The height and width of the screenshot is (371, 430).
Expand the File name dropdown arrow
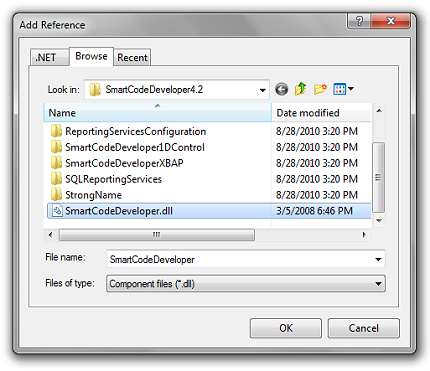pyautogui.click(x=378, y=259)
